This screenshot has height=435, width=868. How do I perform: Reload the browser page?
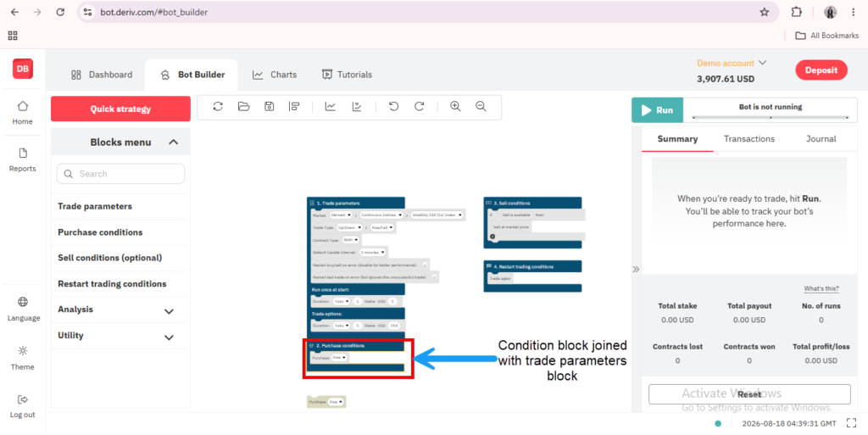pos(60,12)
